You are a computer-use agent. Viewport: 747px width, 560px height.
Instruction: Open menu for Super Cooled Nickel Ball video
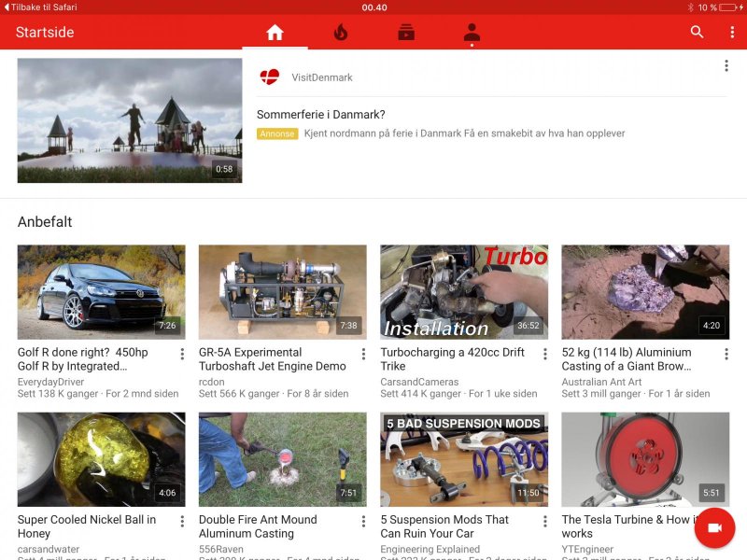pos(182,521)
